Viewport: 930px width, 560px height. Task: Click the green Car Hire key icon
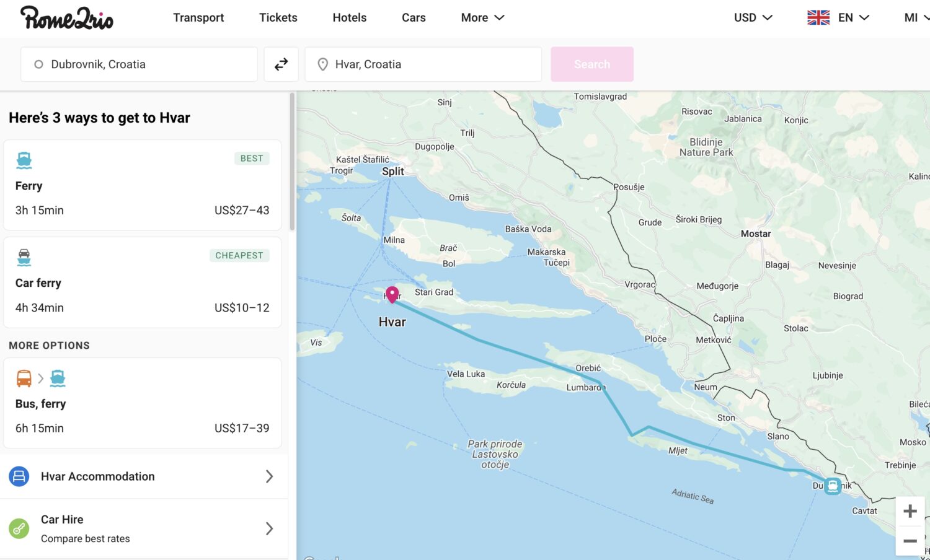[x=19, y=528]
